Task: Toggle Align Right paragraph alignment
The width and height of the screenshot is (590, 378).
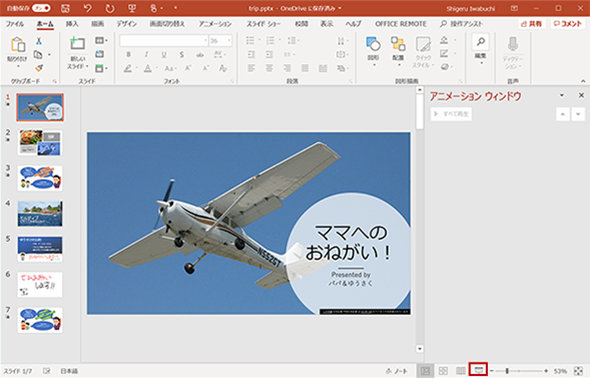Action: [x=287, y=68]
